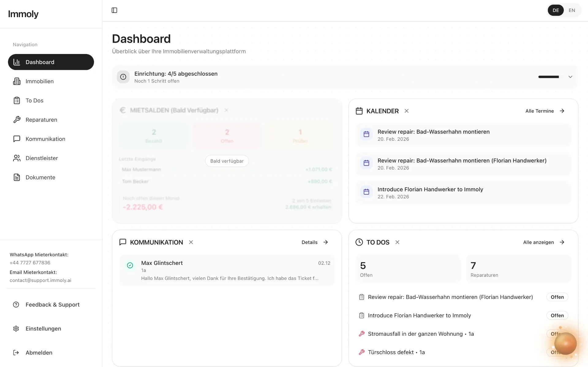Open Review repair (Florian Handwerker) to-do item
The width and height of the screenshot is (588, 367).
(450, 297)
